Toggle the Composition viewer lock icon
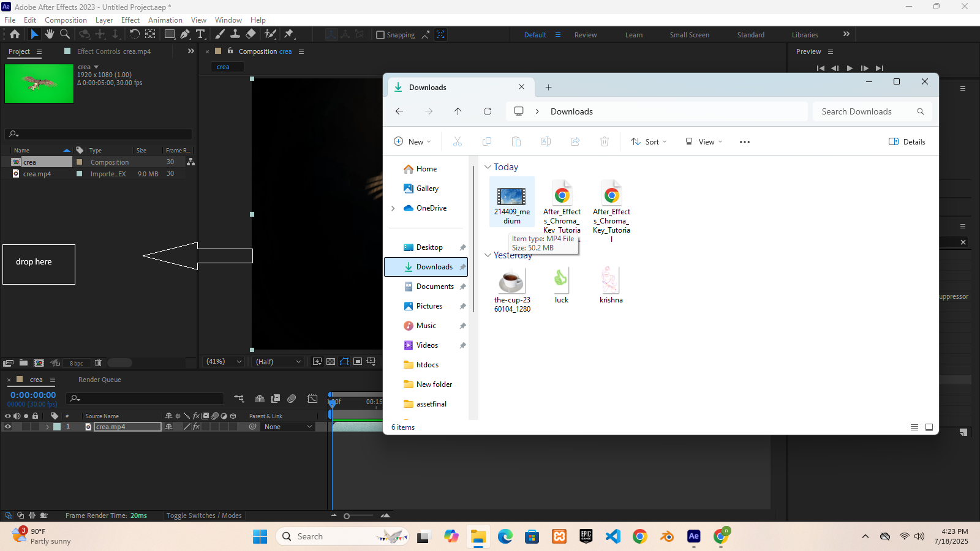The image size is (980, 551). 230,51
